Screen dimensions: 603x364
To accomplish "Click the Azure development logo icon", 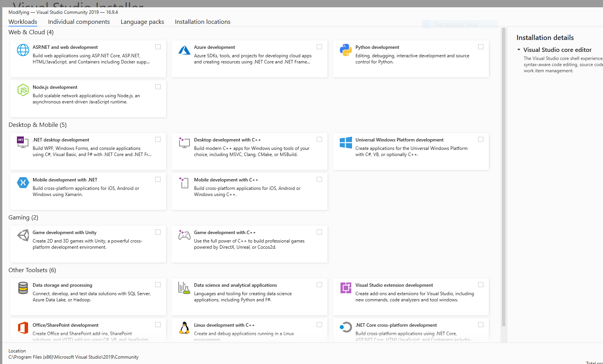I will point(184,50).
